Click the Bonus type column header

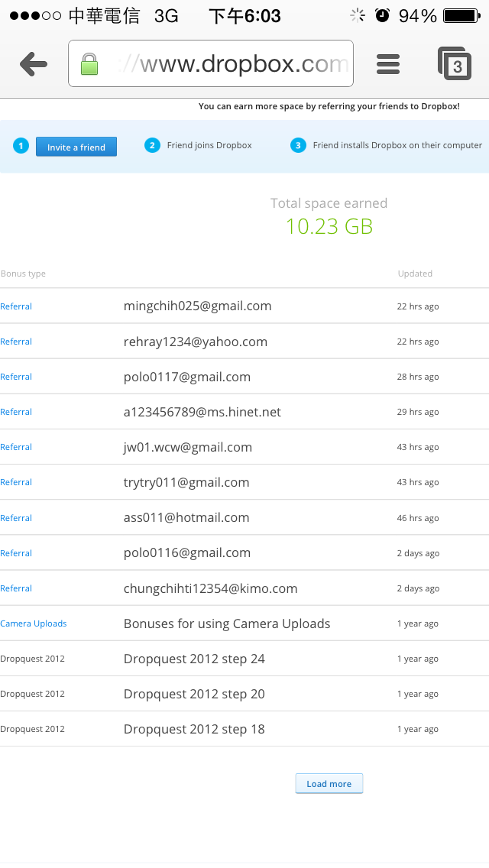[x=23, y=274]
